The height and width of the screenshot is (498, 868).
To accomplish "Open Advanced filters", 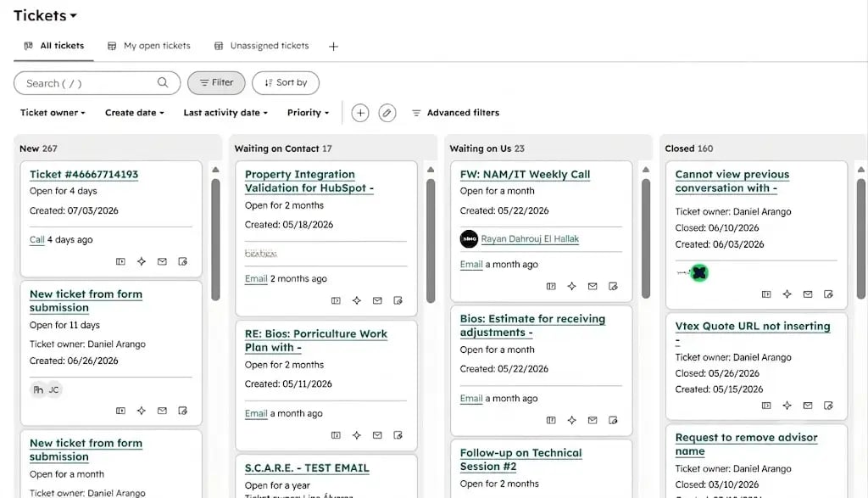I will [455, 113].
